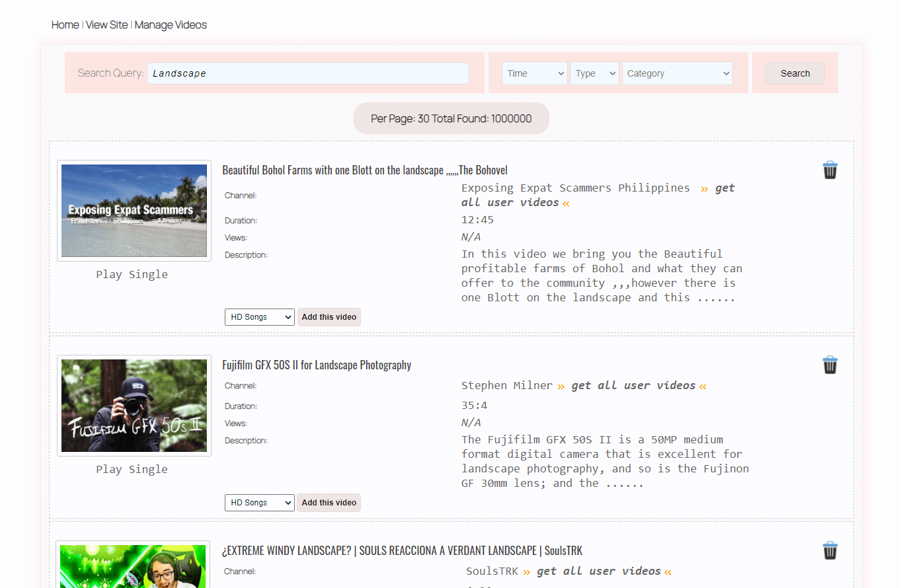Add the Fujifilm video to playlist
The height and width of the screenshot is (588, 899).
coord(329,503)
